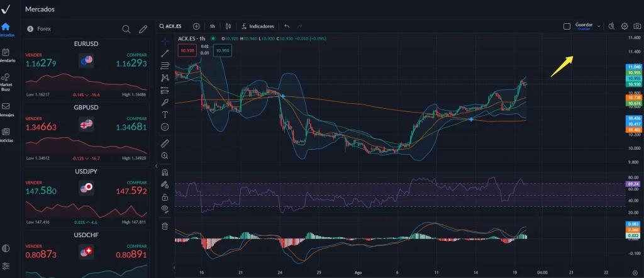Open the EURUSD flag pair icon
The image size is (644, 278).
pos(86,60)
